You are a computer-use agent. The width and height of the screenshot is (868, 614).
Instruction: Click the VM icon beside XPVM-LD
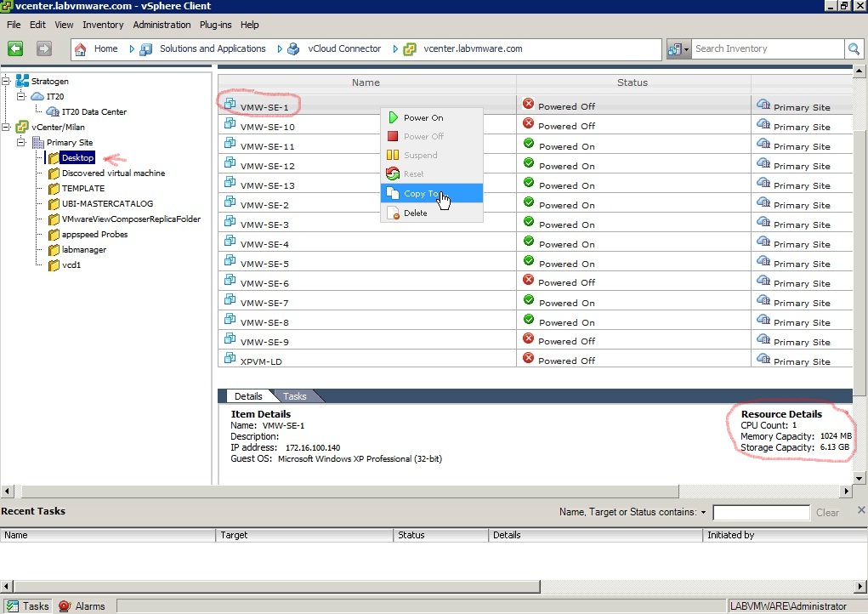[230, 358]
